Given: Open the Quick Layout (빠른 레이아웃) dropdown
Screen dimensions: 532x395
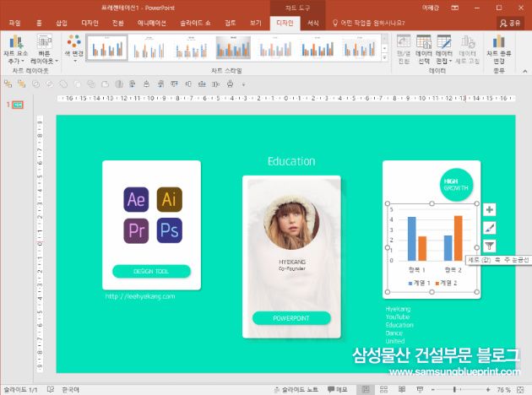Looking at the screenshot, I should point(44,49).
